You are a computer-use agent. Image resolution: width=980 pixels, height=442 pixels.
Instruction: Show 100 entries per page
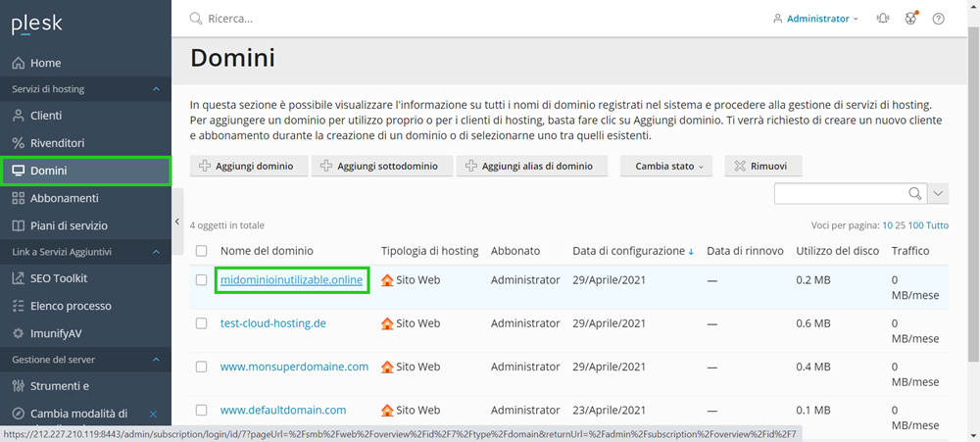[x=916, y=225]
